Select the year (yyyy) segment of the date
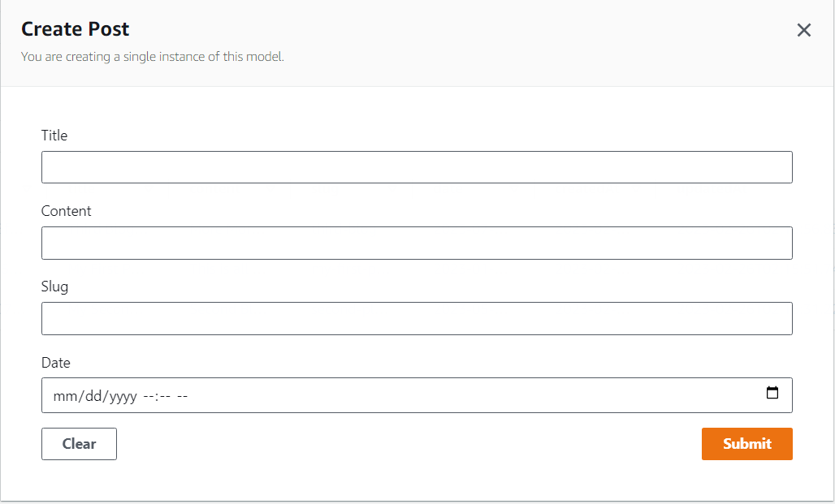 point(122,396)
